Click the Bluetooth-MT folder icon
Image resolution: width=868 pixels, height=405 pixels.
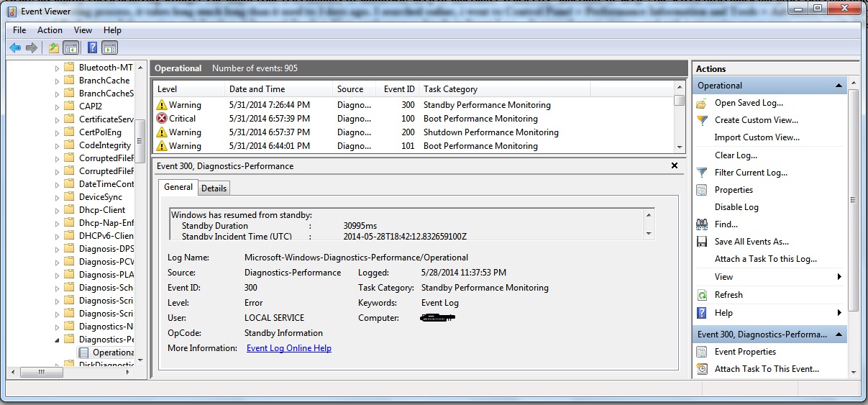(x=69, y=68)
